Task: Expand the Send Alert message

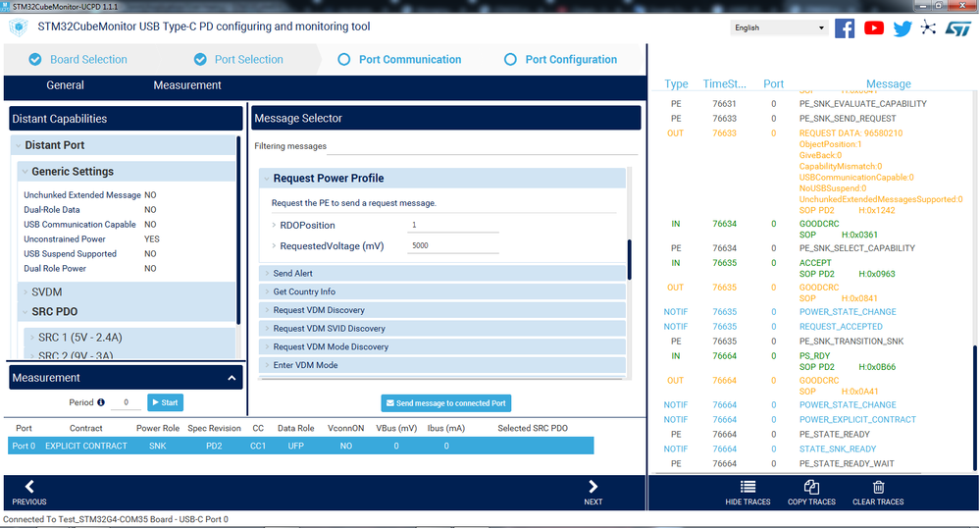Action: coord(266,274)
